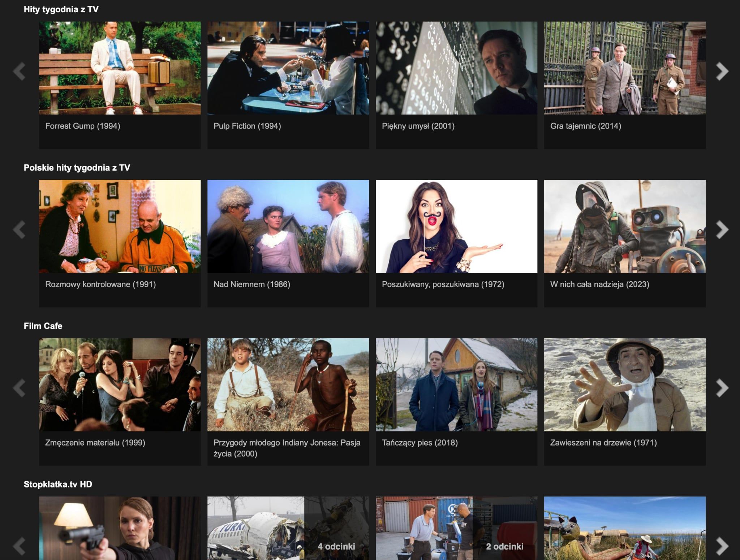Click the title Tańczący pies (2018)

[420, 443]
